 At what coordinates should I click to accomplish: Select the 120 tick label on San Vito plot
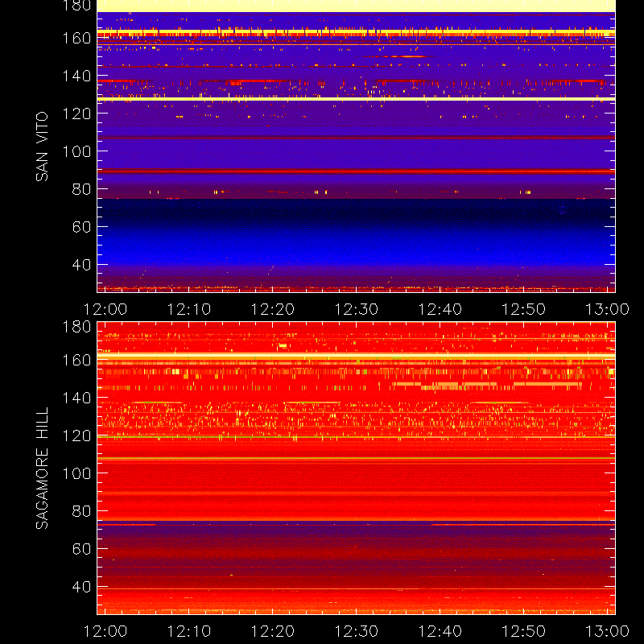[76, 114]
